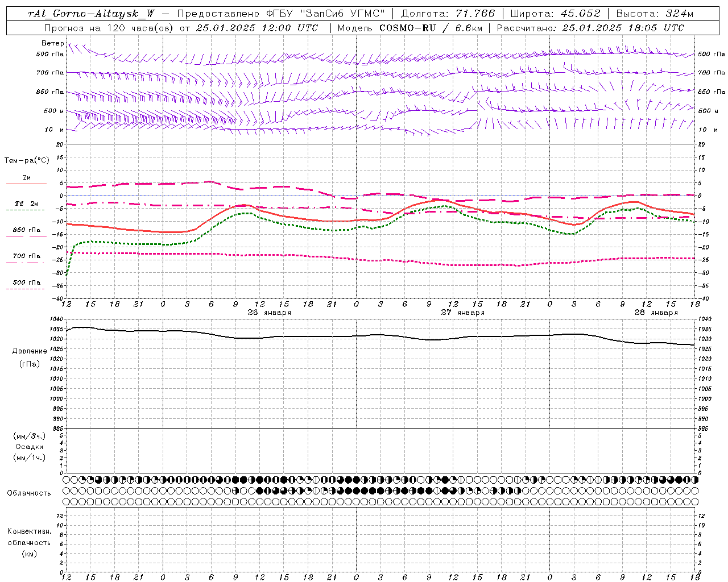Click the 'Тем-ра(°C)' temperature panel label
Image resolution: width=728 pixels, height=582 pixels.
tap(27, 161)
